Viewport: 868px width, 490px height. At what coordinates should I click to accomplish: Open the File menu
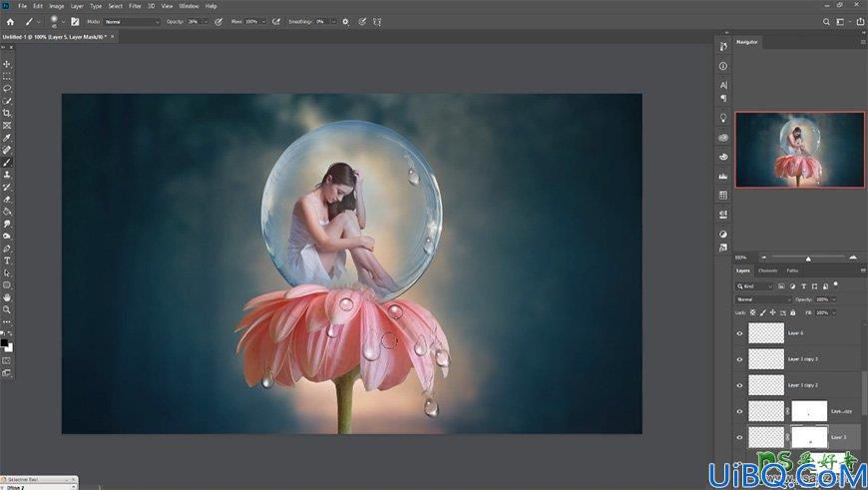click(x=22, y=6)
